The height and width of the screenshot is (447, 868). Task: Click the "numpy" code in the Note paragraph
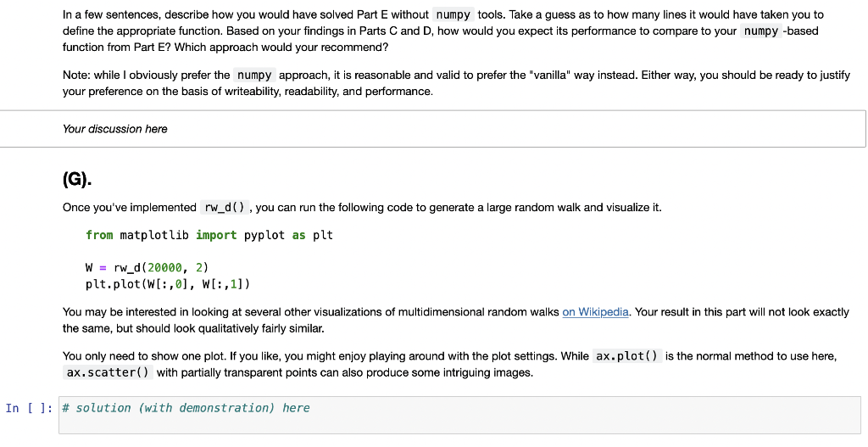[254, 75]
